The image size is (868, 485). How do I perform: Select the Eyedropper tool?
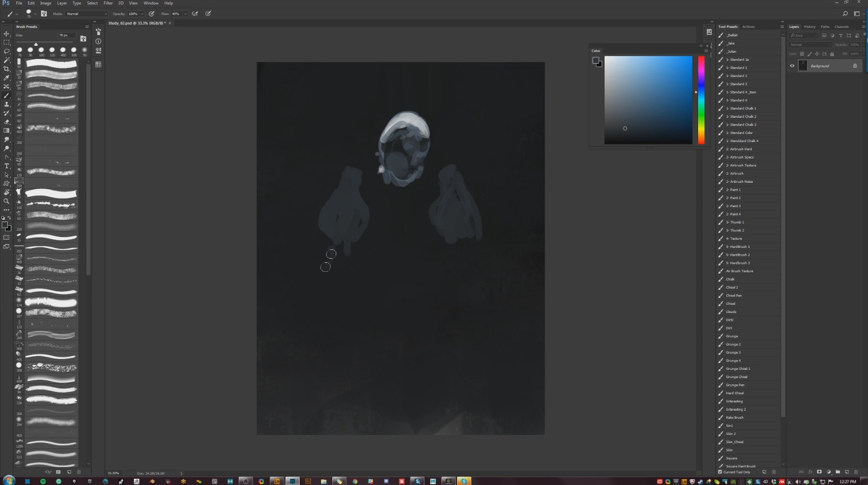click(x=7, y=77)
